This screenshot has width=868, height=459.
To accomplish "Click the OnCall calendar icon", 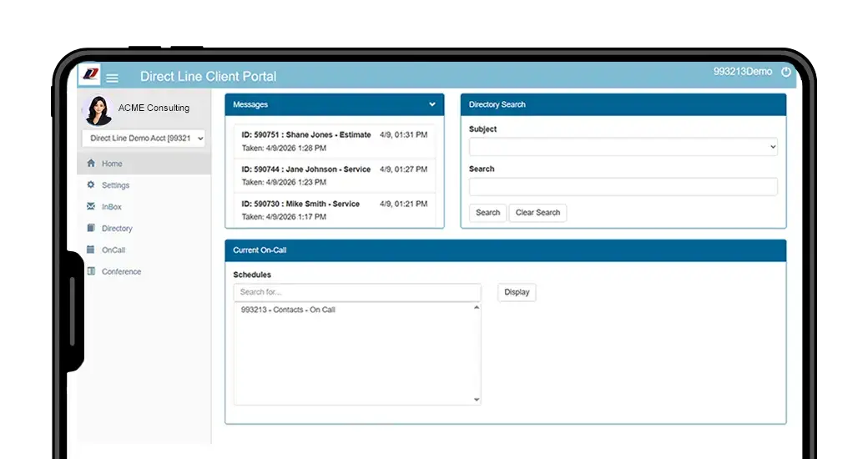I will (91, 250).
